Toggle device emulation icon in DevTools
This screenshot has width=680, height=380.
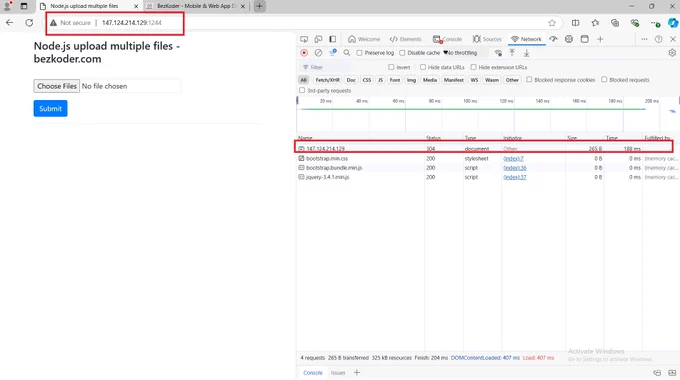click(318, 39)
